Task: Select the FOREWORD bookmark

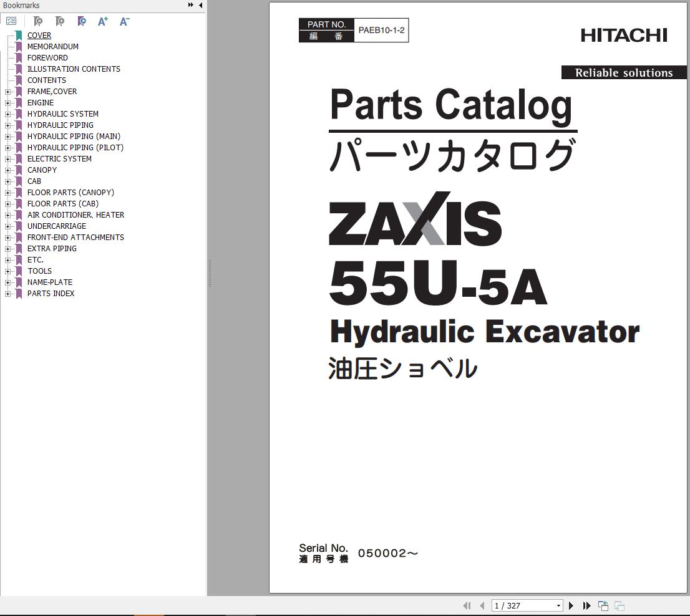Action: (47, 58)
